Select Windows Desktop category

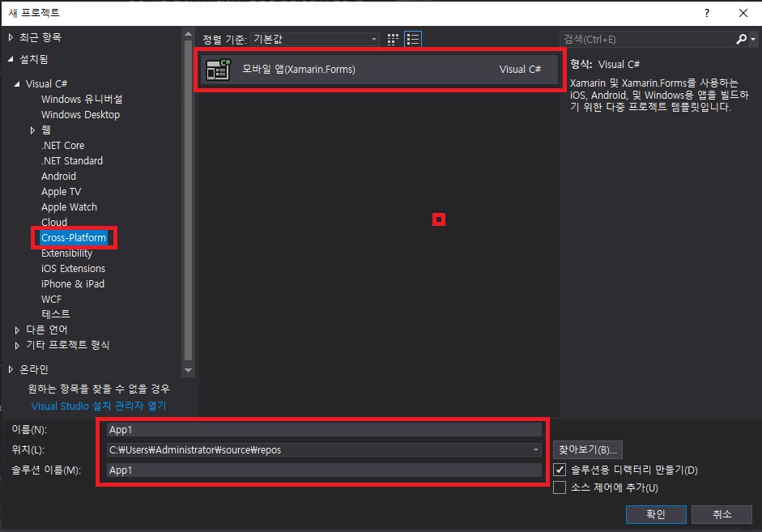(x=80, y=115)
